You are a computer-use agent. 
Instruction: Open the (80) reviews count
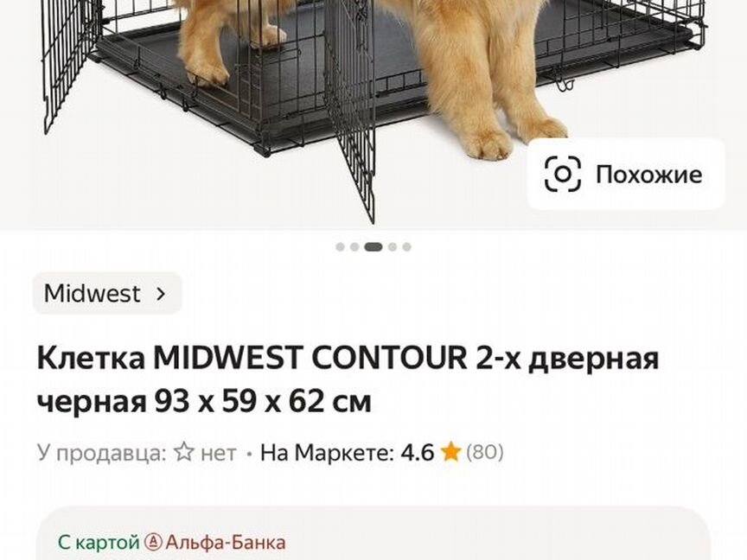point(484,452)
